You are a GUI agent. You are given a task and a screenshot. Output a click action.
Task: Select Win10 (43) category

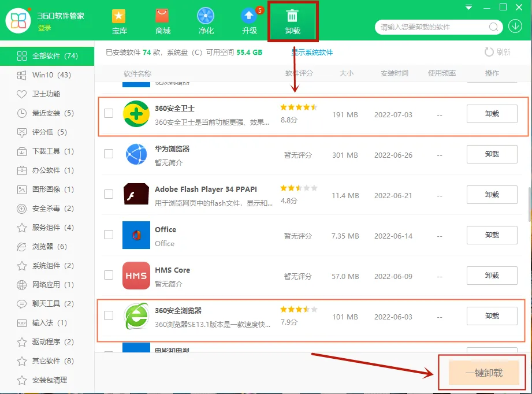pos(47,75)
